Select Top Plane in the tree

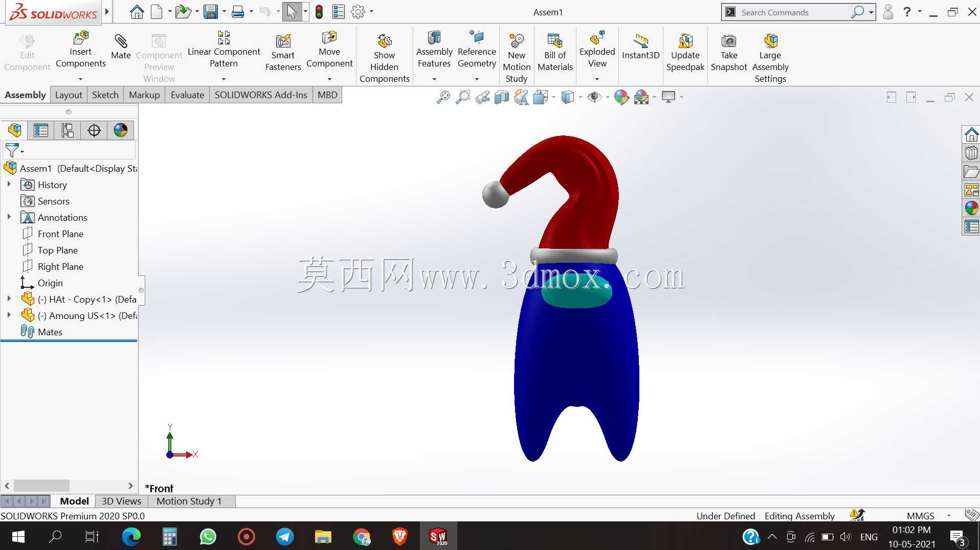pos(58,250)
